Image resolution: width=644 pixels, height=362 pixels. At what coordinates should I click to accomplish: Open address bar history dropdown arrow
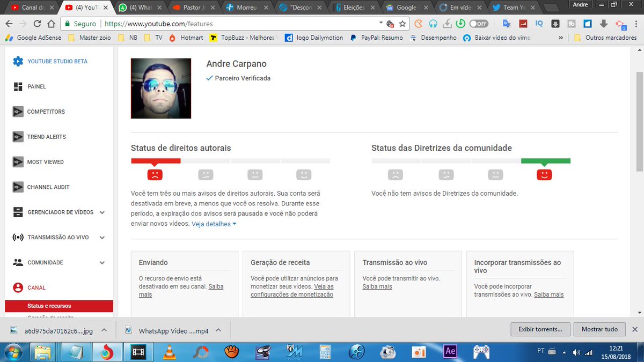click(x=380, y=23)
